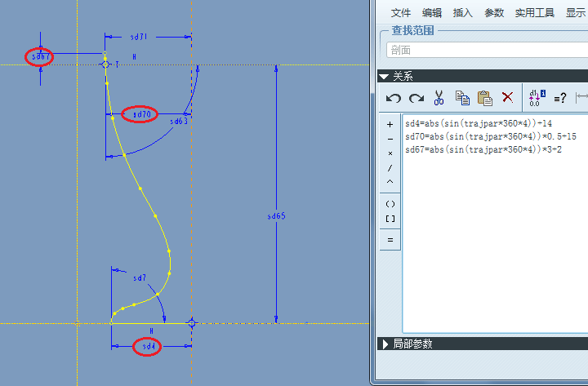Insert the exponent caret operator
Viewport: 588px width, 386px height.
pos(390,182)
